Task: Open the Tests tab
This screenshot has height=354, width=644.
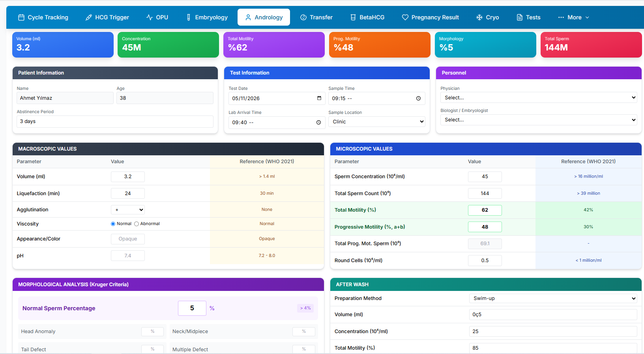Action: (528, 17)
